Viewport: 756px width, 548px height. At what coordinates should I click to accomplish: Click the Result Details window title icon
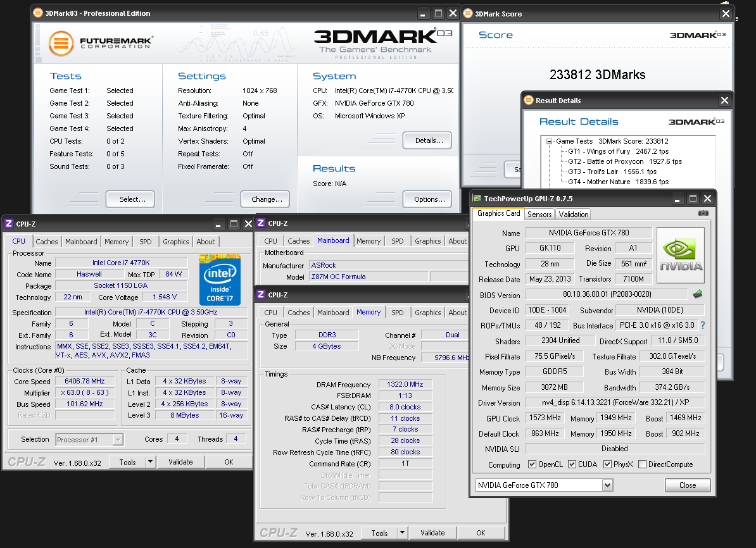pos(529,100)
